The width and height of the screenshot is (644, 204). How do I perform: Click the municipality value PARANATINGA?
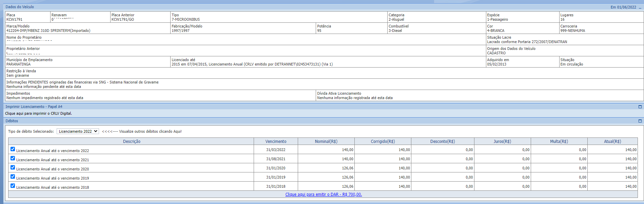(18, 64)
